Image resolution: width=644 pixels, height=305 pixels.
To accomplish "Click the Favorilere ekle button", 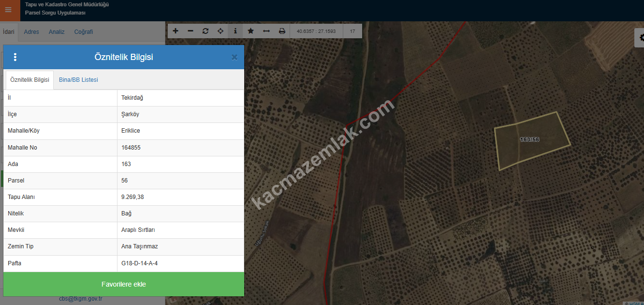I will 124,284.
